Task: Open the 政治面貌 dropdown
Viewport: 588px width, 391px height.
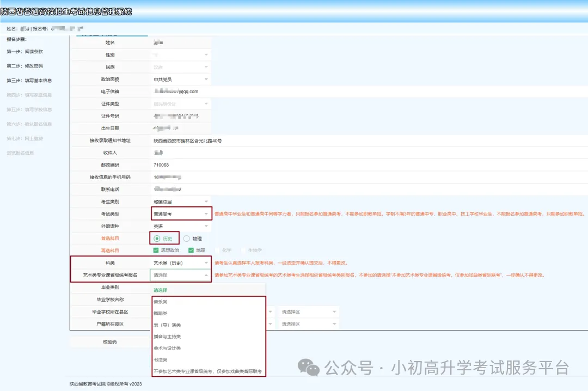Action: click(181, 80)
